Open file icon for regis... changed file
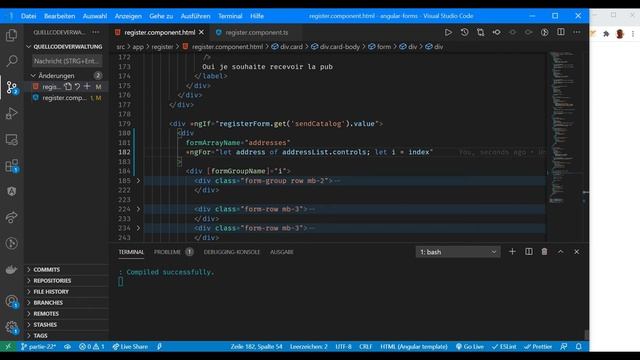The width and height of the screenshot is (640, 360). point(68,87)
